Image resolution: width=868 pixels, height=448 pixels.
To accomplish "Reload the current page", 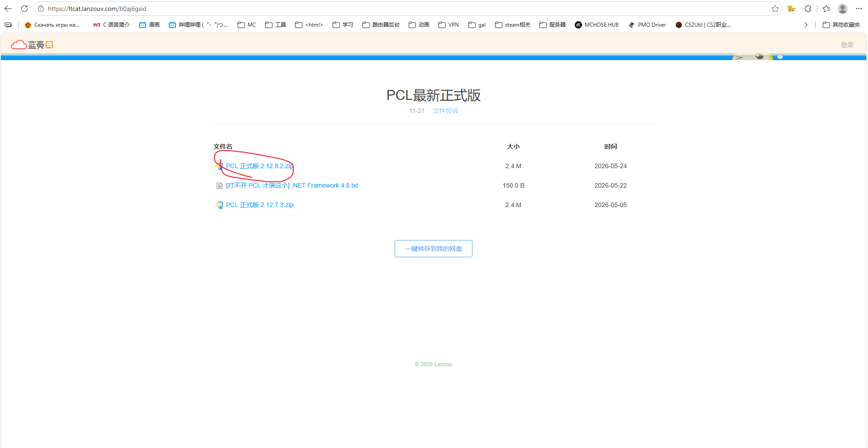I will pos(24,9).
